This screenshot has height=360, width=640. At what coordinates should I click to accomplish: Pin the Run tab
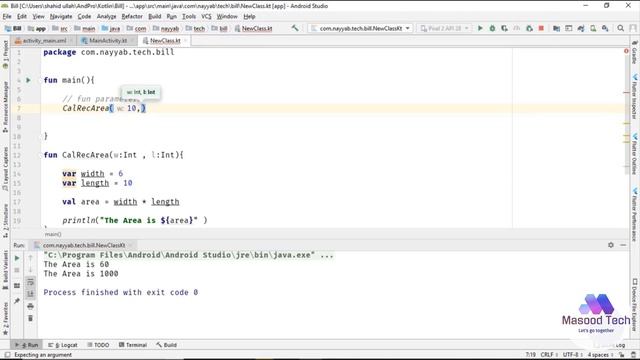coord(17,301)
